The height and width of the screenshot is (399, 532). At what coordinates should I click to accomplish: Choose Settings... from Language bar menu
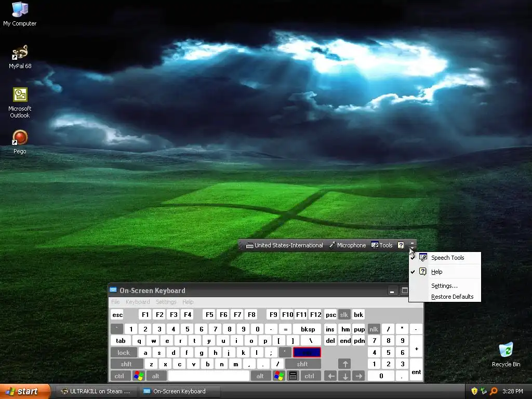(445, 286)
